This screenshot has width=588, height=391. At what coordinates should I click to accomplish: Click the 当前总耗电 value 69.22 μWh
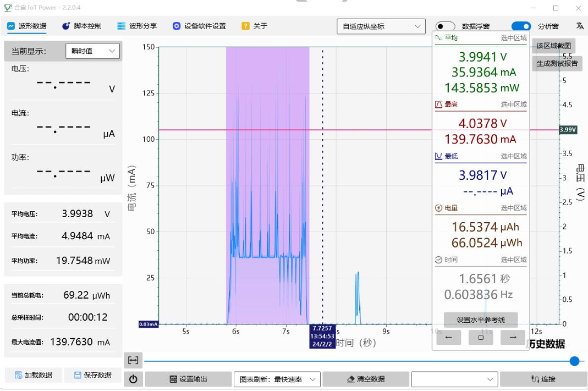[86, 295]
